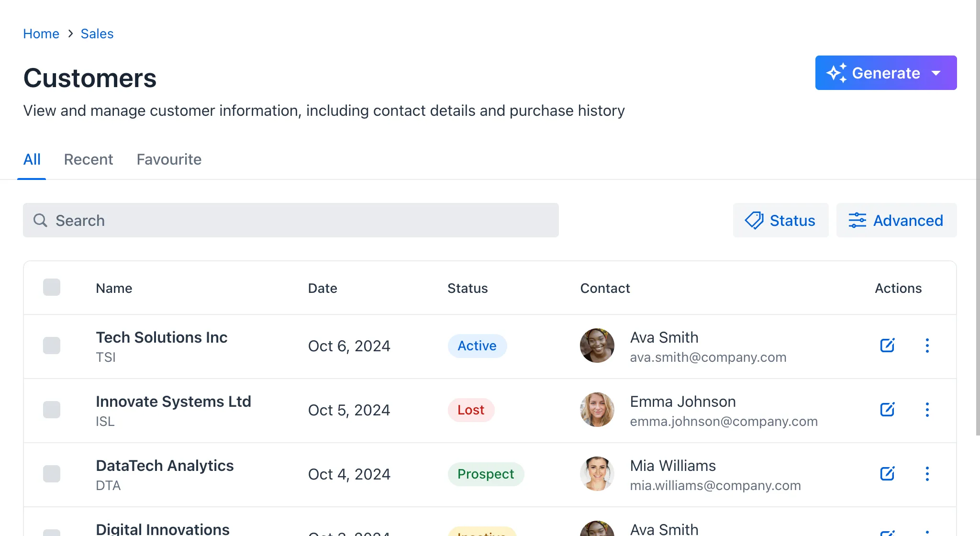Click the Advanced filter sliders icon
This screenshot has height=536, width=980.
tap(857, 220)
